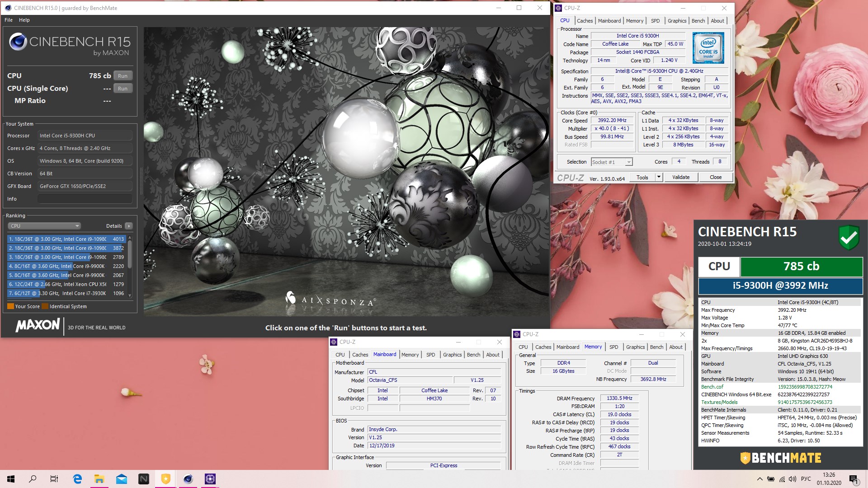
Task: Switch to CPU-Z icon in taskbar
Action: (x=210, y=479)
